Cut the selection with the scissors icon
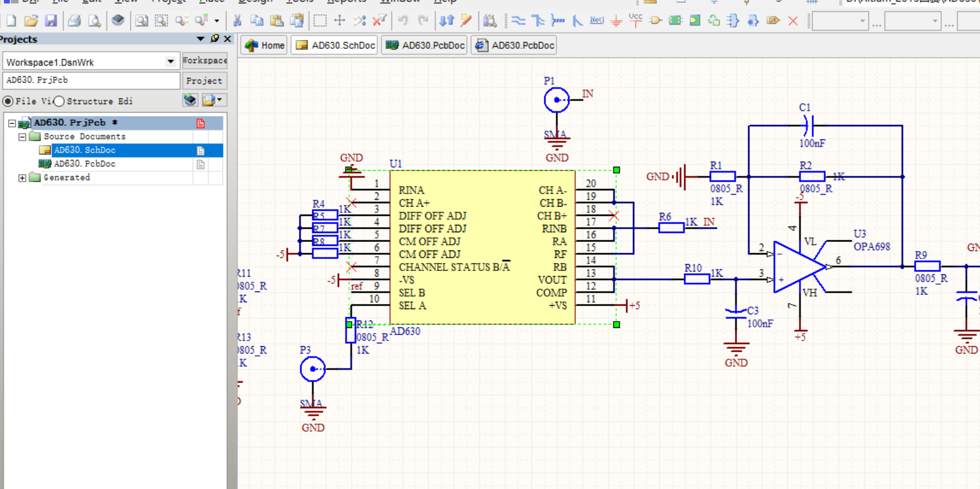The height and width of the screenshot is (489, 980). pos(237,21)
